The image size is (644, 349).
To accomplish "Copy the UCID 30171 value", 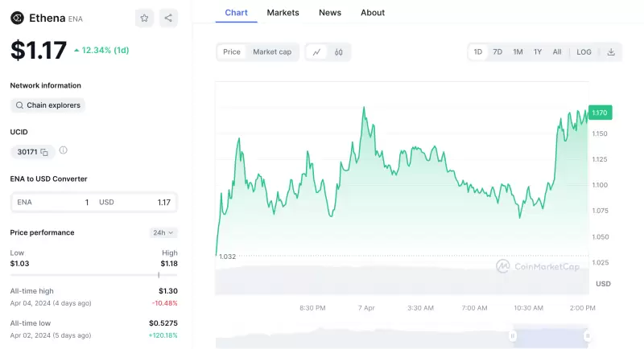I will pos(44,151).
